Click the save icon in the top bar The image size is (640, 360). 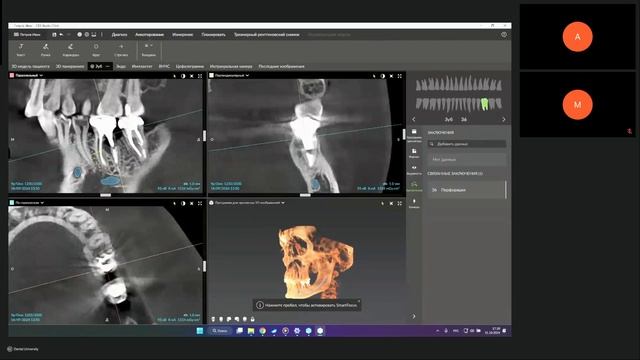point(54,35)
